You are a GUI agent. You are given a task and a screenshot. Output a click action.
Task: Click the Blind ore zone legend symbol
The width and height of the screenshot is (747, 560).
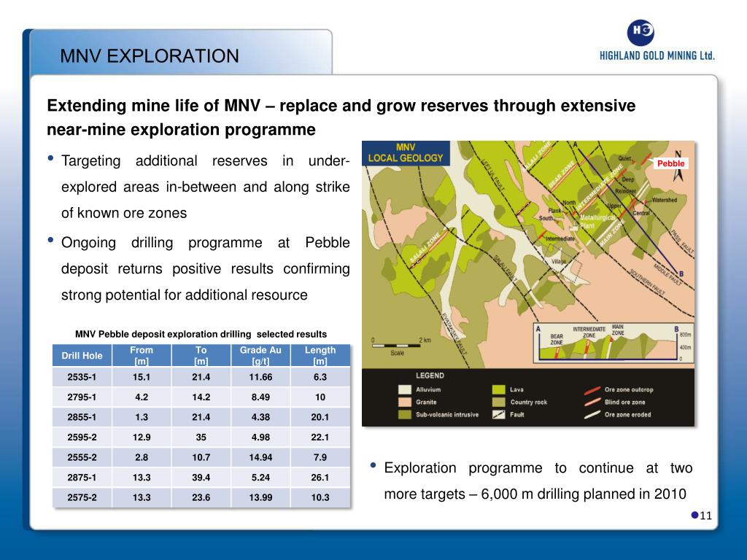[x=592, y=402]
